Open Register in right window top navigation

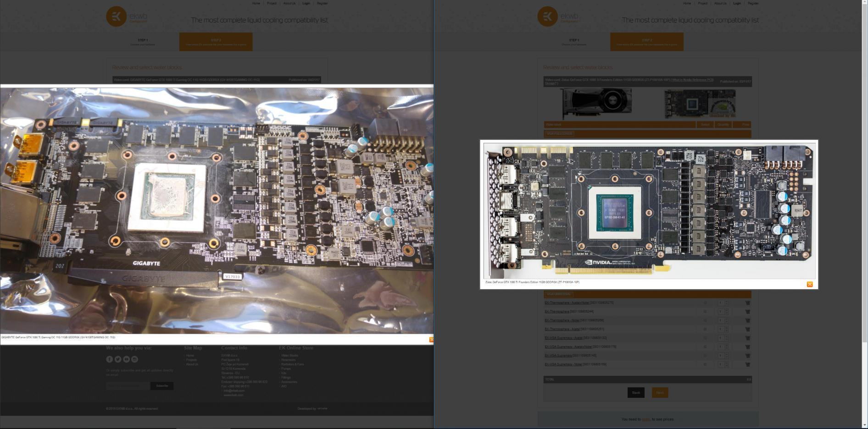[753, 3]
